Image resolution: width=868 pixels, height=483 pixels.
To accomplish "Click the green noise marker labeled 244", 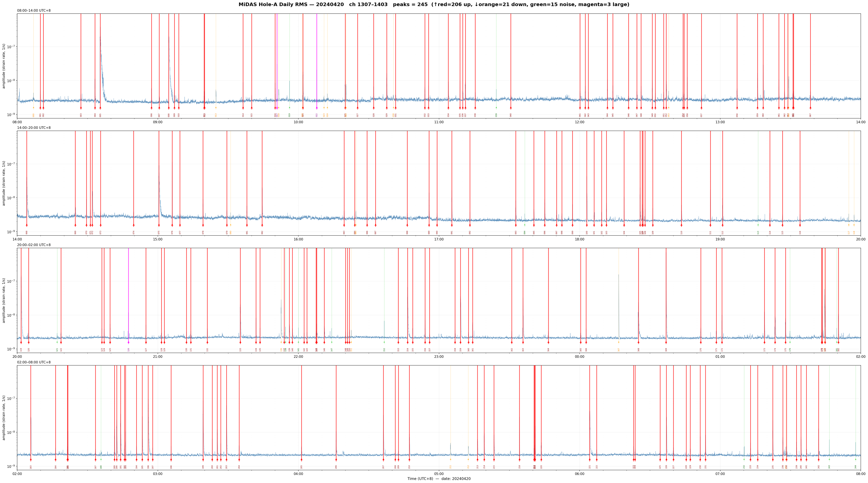I will pos(856,459).
